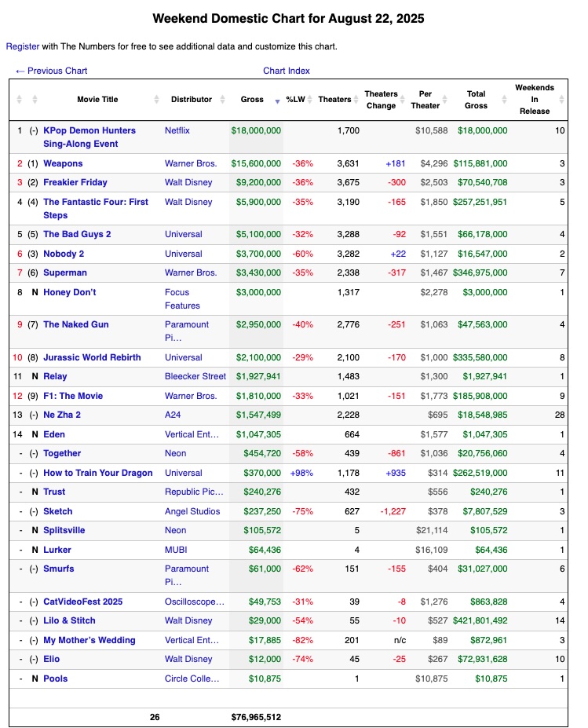
Task: Open the Splitsville movie link
Action: coord(64,530)
